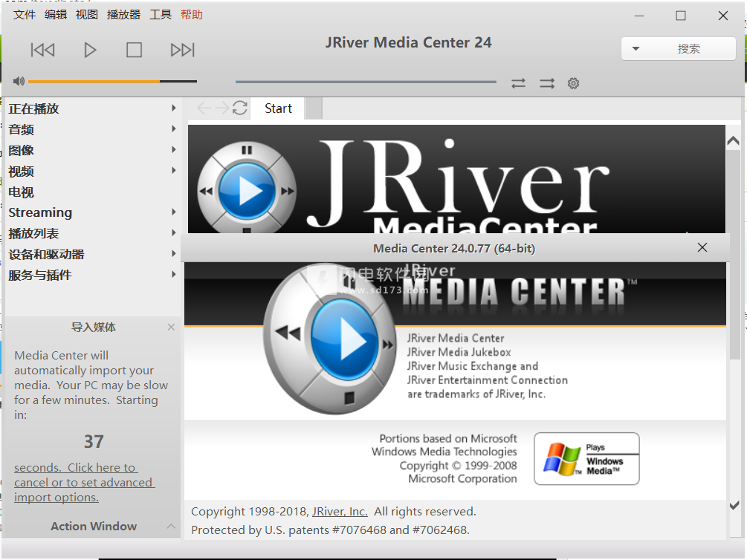Expand the 播放列表 section arrow
The image size is (747, 560).
pos(174,233)
